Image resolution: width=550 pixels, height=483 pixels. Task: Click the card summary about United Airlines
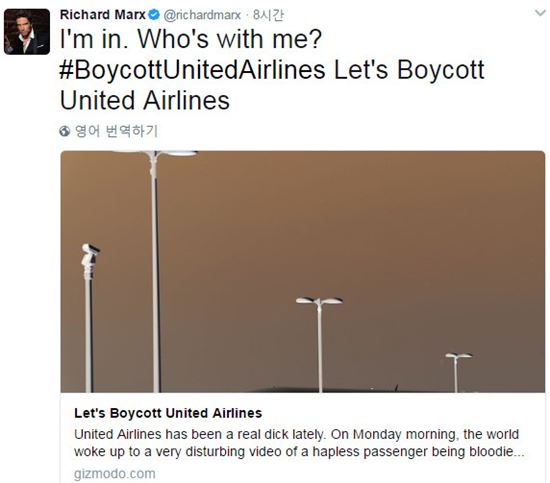point(299,443)
